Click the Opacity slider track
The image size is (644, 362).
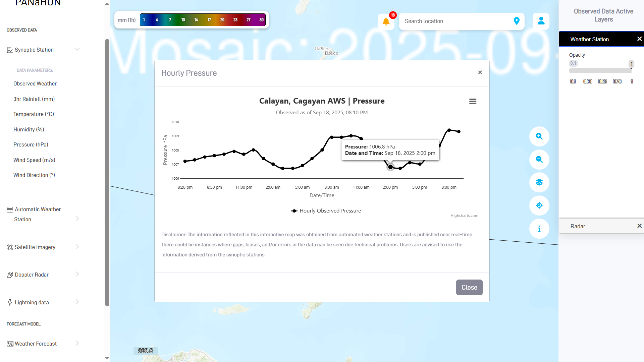pos(600,71)
